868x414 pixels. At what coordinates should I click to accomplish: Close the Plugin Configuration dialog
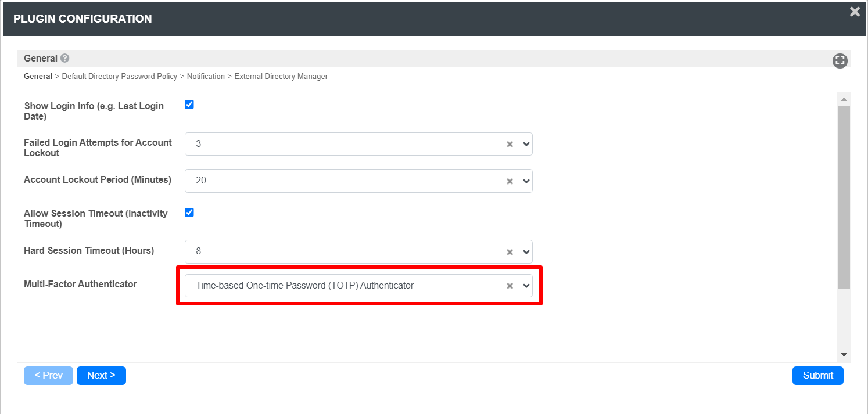coord(855,12)
